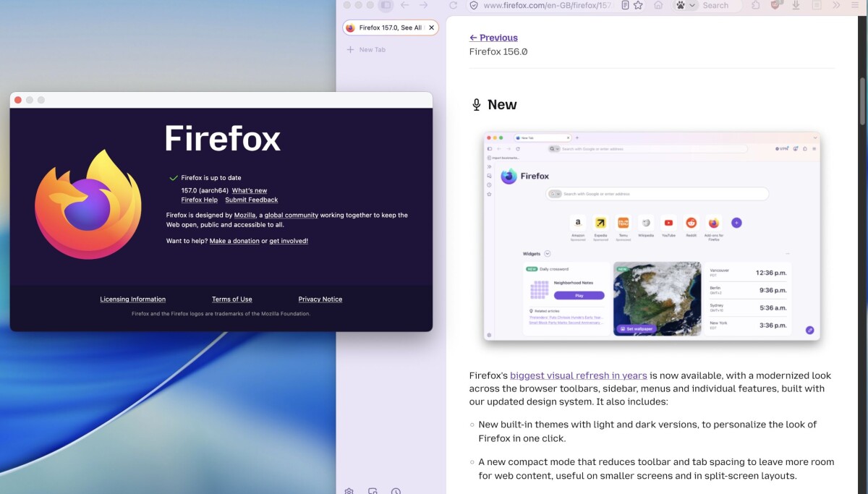Open the 'biggest visual refresh in years' link

pos(579,375)
